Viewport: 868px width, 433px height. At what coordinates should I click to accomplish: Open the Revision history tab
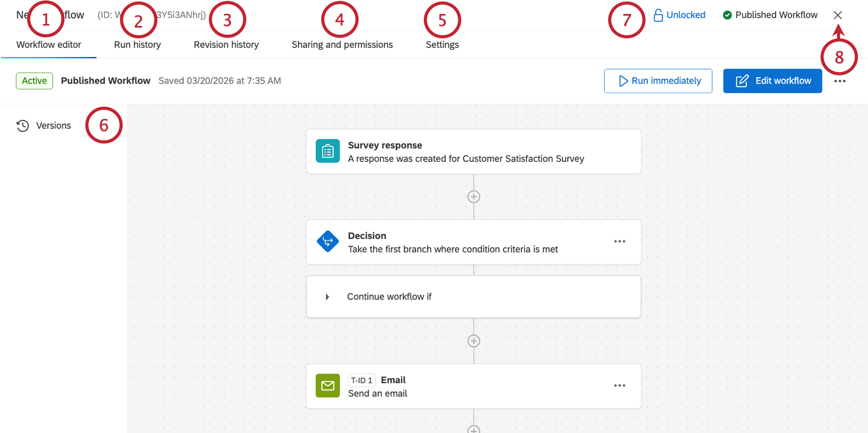(226, 45)
